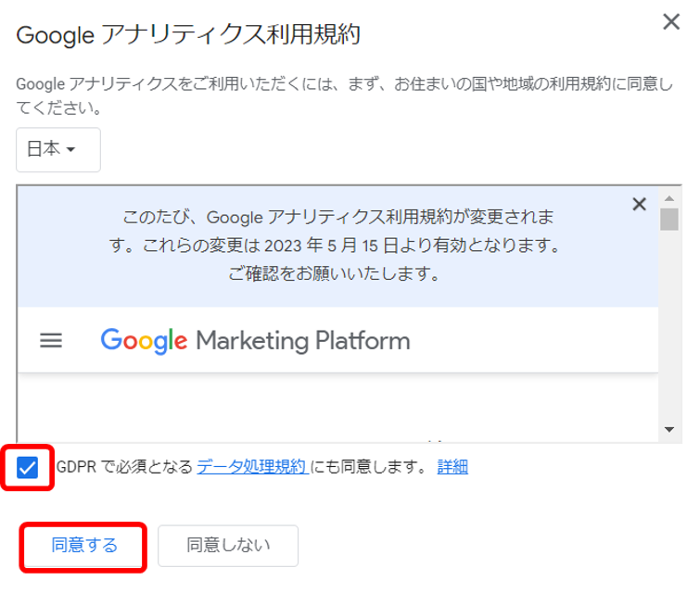Image resolution: width=700 pixels, height=593 pixels.
Task: Click the scrollbar down arrow
Action: pyautogui.click(x=668, y=429)
